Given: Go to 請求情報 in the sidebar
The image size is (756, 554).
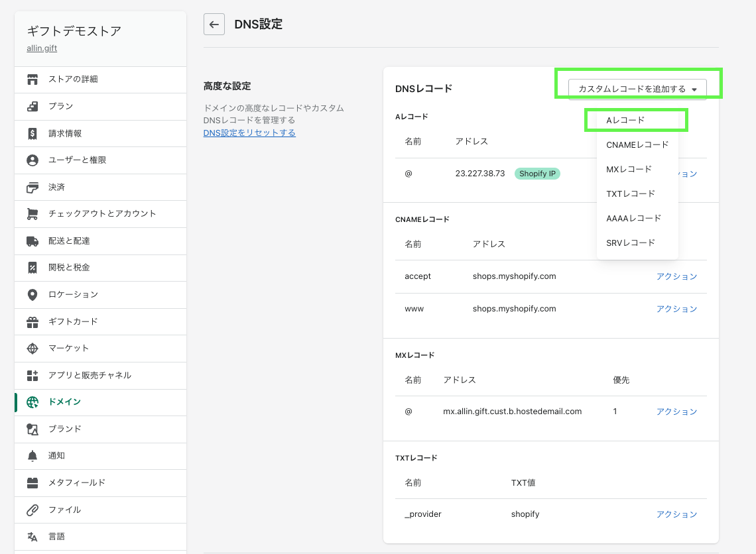Looking at the screenshot, I should pyautogui.click(x=100, y=133).
